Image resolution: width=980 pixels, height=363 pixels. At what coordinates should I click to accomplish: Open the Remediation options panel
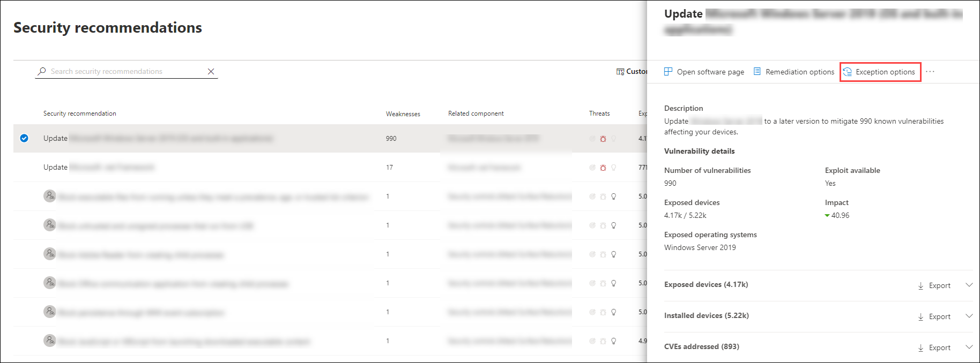tap(794, 72)
